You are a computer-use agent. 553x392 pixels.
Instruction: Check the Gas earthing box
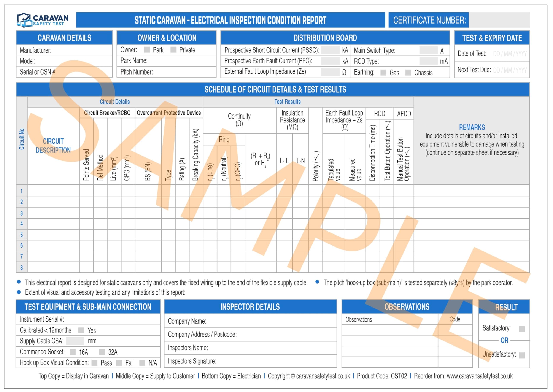[x=383, y=73]
